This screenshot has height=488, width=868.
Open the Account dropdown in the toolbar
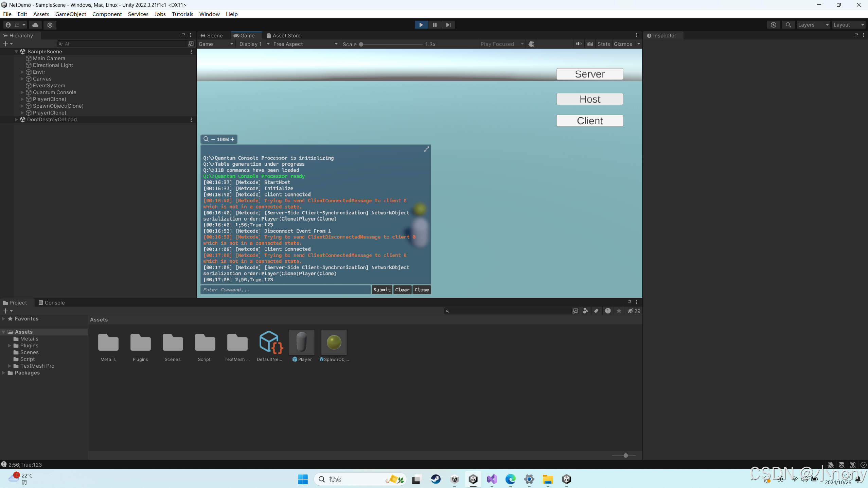point(15,25)
